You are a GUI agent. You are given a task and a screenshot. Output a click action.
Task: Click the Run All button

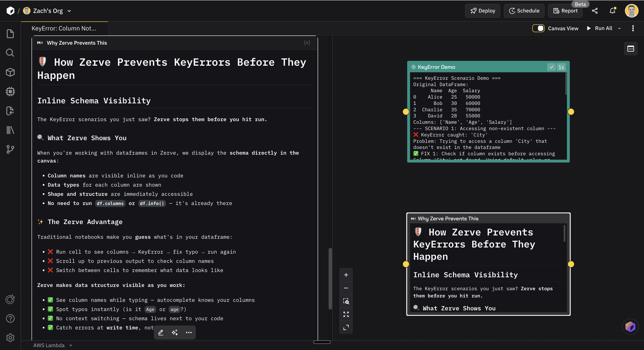pyautogui.click(x=599, y=28)
